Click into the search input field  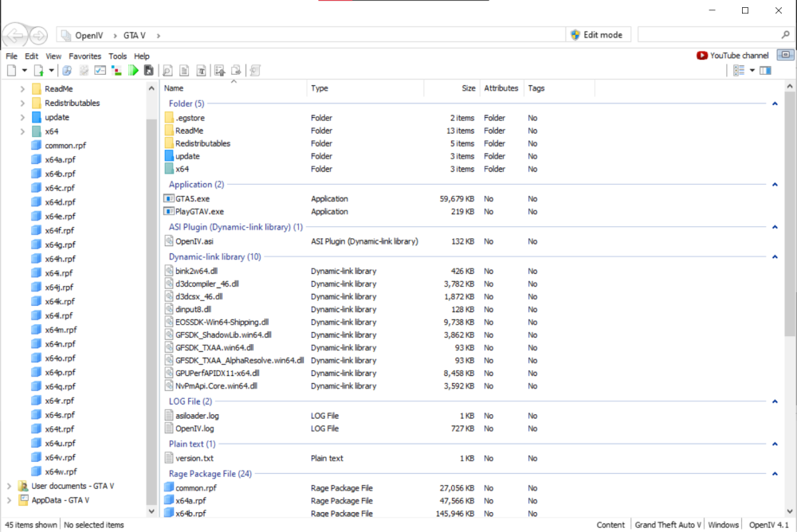(709, 34)
